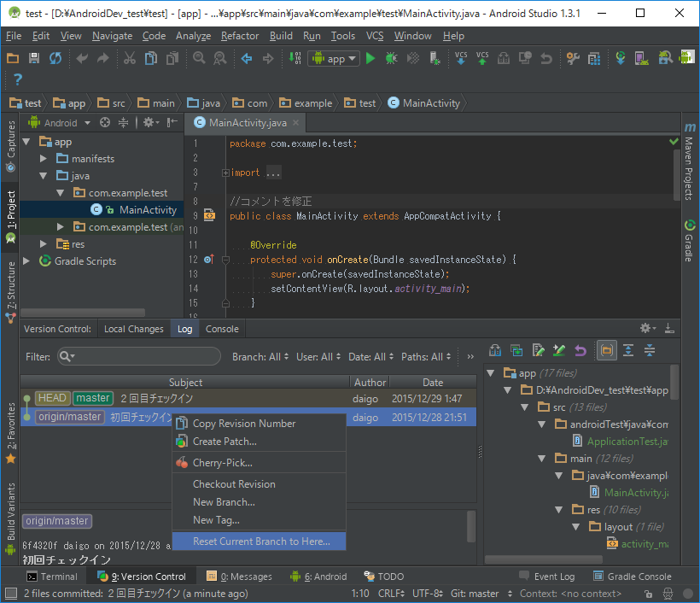
Task: Navigate Back with the blue left arrow
Action: pyautogui.click(x=247, y=58)
